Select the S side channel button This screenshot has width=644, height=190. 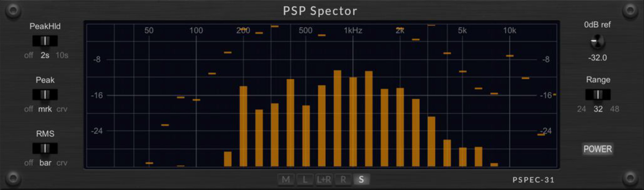pos(361,180)
